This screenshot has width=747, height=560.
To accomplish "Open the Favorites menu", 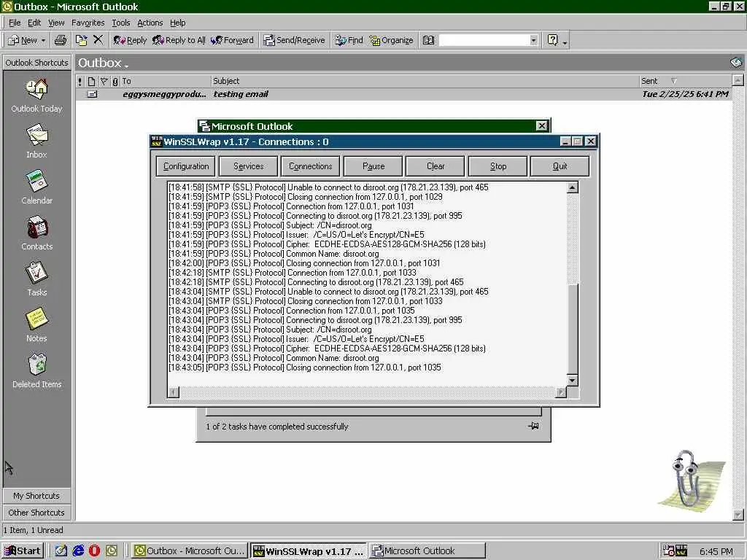I will tap(88, 23).
